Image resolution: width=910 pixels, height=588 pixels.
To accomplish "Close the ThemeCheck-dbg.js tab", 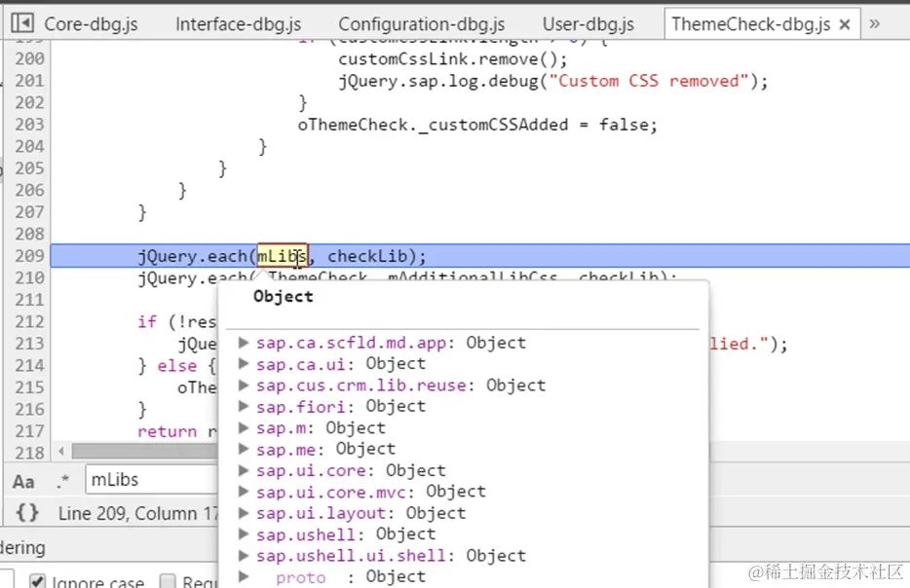I will [845, 24].
